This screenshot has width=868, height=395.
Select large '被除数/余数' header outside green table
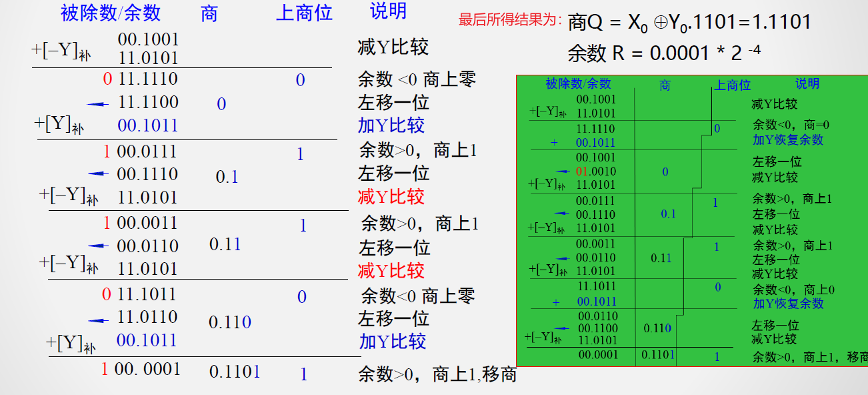(111, 12)
